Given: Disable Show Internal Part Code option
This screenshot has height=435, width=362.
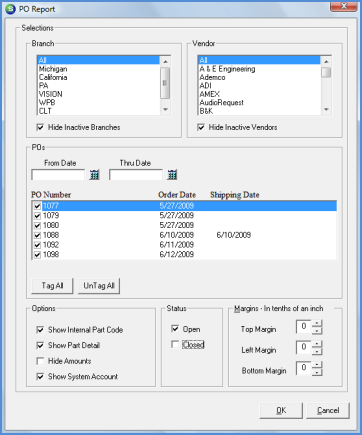Looking at the screenshot, I should pos(40,330).
